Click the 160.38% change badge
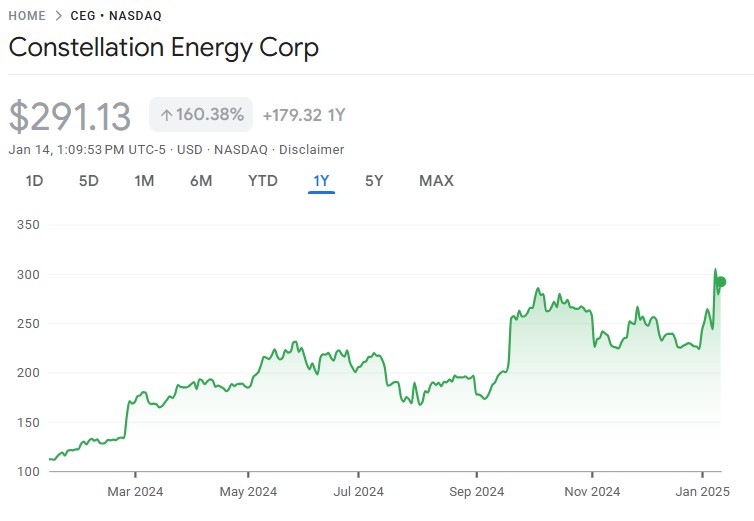Screen dimensions: 754x521 [x=201, y=115]
